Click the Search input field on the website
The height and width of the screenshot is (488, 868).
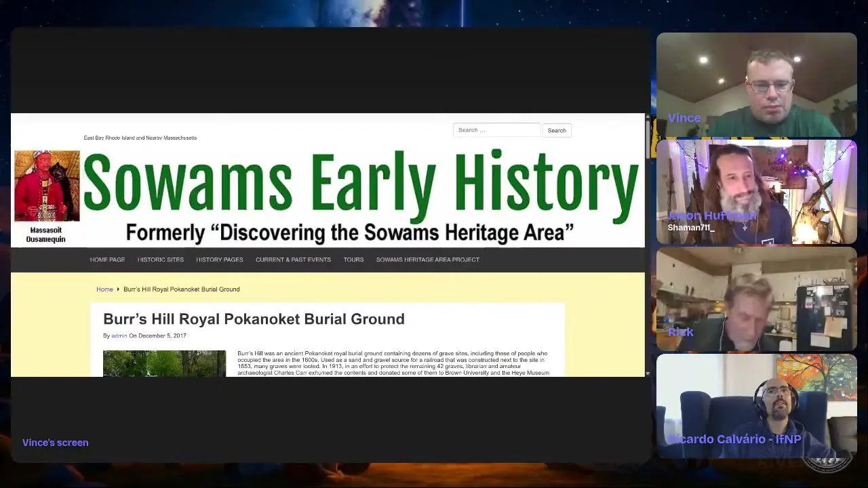click(x=496, y=130)
